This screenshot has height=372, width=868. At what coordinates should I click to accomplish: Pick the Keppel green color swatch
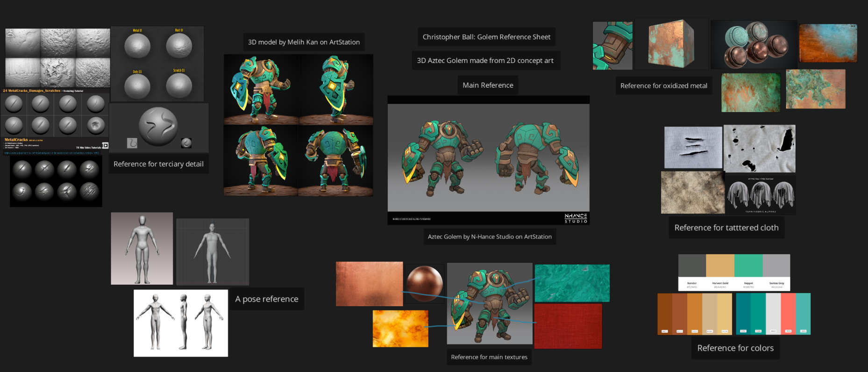(748, 266)
